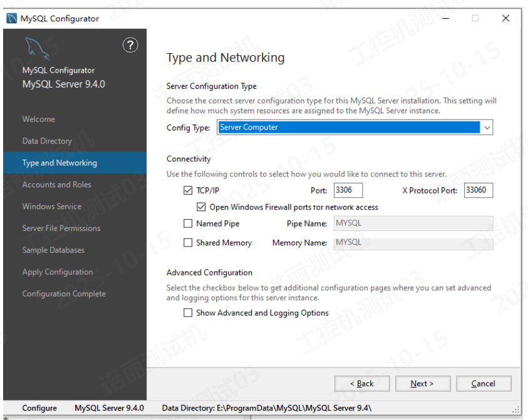528x420 pixels.
Task: Select Type and Networking in sidebar
Action: [75, 163]
